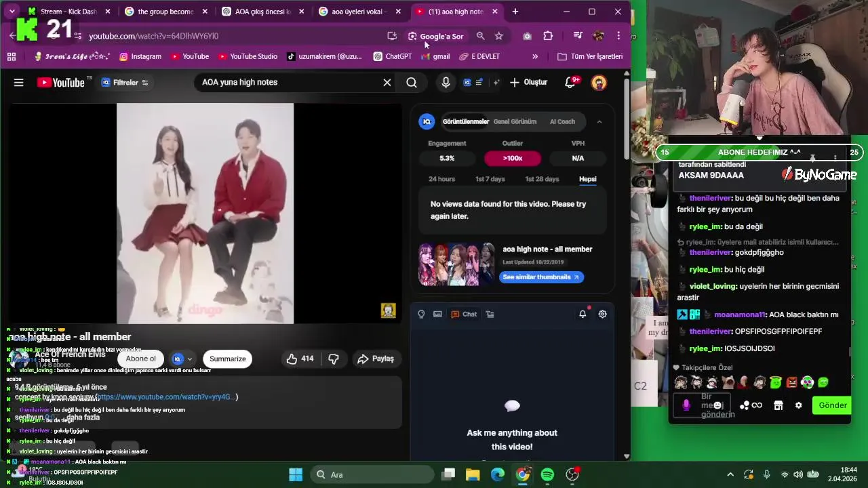Open the Tüm Yer İşaretleri folder
The width and height of the screenshot is (868, 488).
590,56
